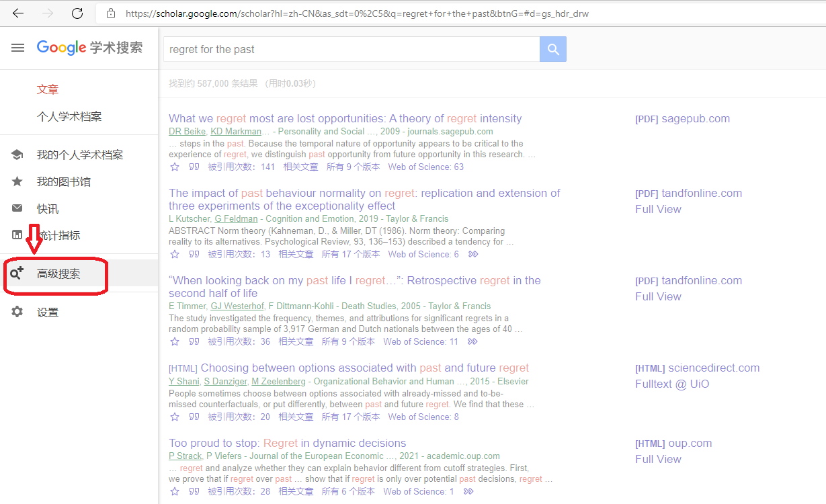This screenshot has width=826, height=504.
Task: Click the blue search magnifier button
Action: [552, 49]
